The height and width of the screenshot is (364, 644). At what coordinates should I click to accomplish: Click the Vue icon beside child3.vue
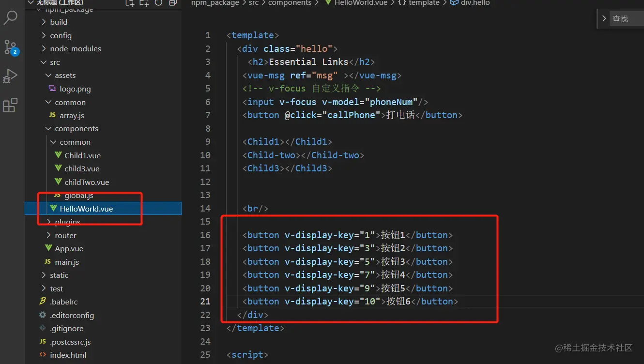(58, 168)
